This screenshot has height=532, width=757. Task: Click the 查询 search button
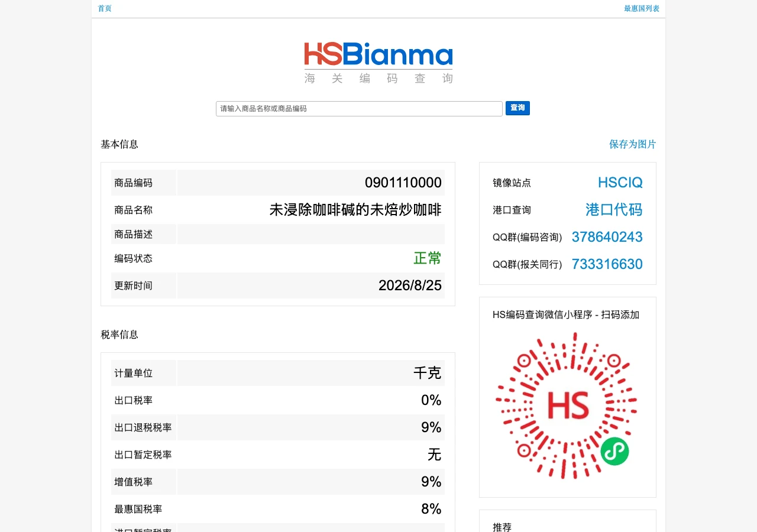(517, 108)
